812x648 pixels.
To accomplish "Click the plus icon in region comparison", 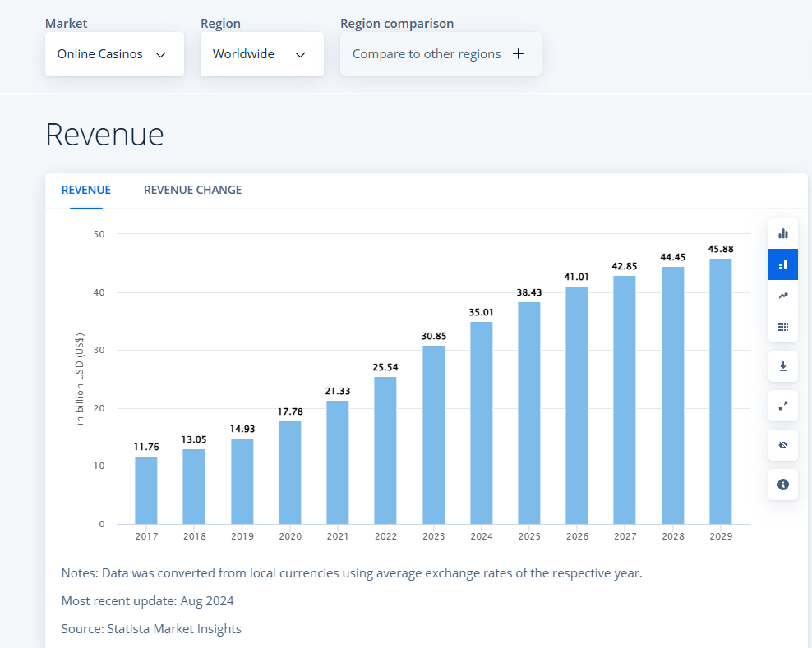I will coord(518,54).
